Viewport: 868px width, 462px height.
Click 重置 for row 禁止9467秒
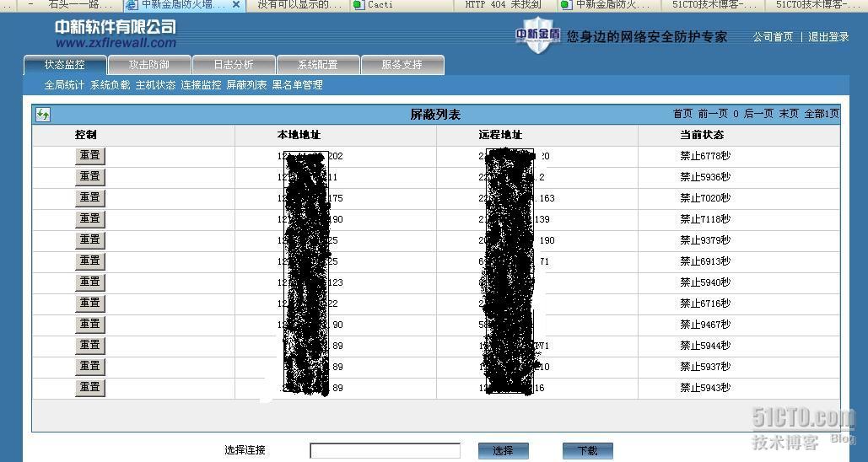click(x=89, y=324)
